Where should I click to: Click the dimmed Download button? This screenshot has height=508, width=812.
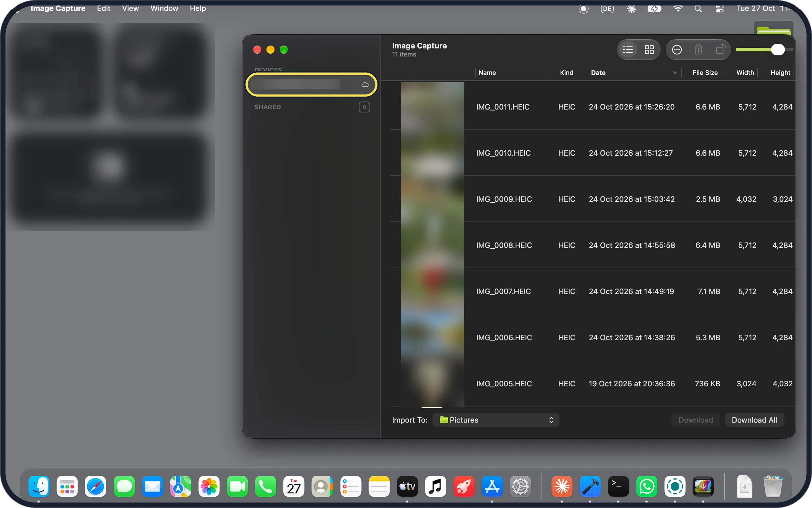[696, 420]
